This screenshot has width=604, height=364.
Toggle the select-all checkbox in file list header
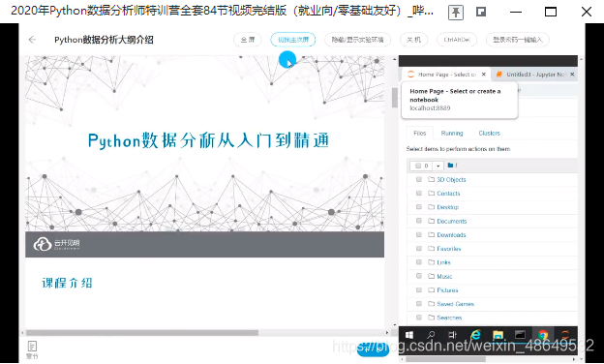click(418, 166)
